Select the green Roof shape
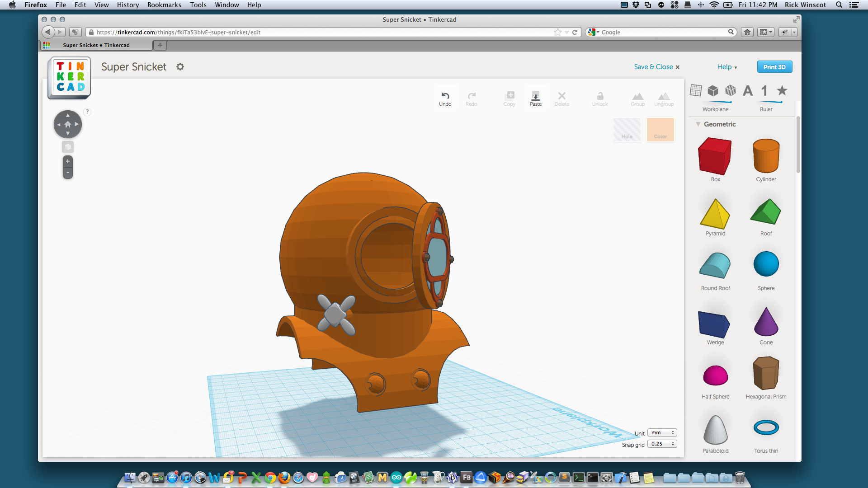The width and height of the screenshot is (868, 488). tap(766, 211)
